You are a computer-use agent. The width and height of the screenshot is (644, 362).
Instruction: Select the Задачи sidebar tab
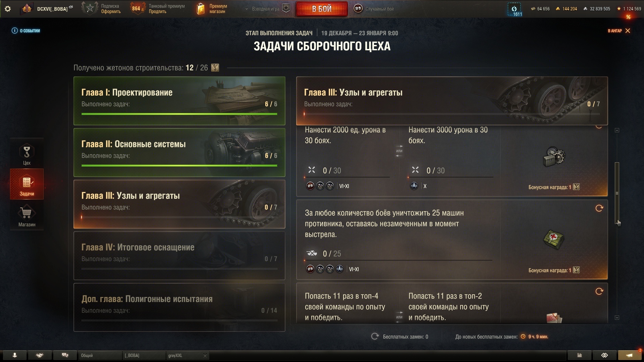27,184
